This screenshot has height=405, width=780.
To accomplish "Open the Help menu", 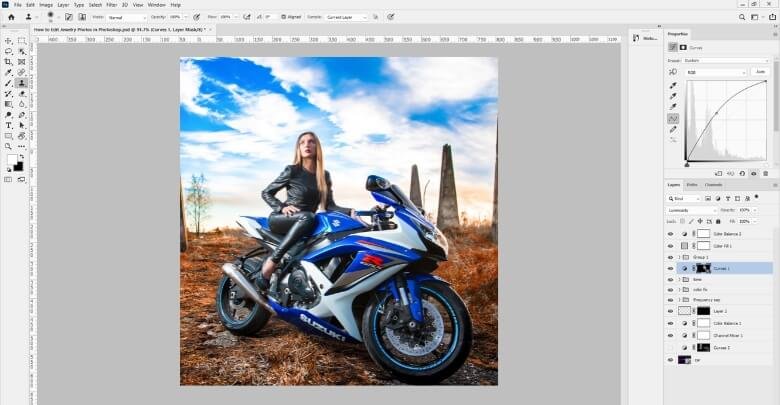I will [176, 4].
